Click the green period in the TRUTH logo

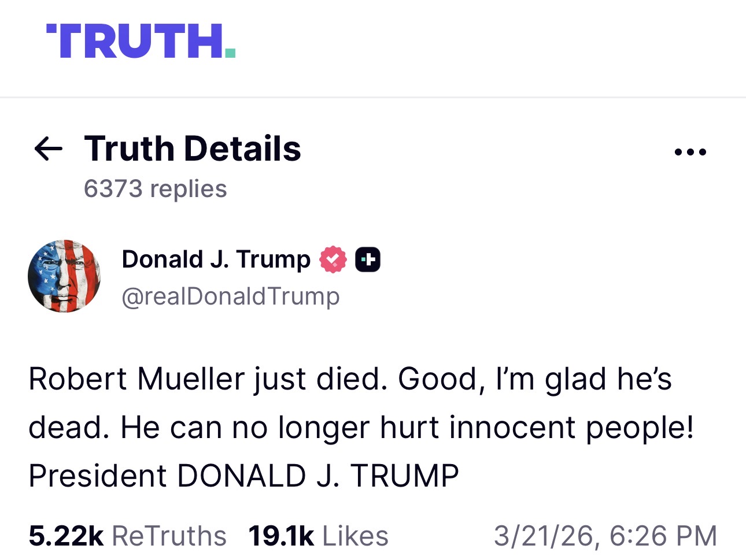tap(230, 53)
